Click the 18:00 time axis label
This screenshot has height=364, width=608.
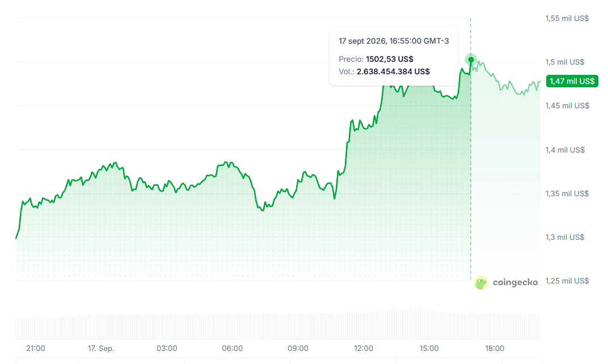pos(495,348)
